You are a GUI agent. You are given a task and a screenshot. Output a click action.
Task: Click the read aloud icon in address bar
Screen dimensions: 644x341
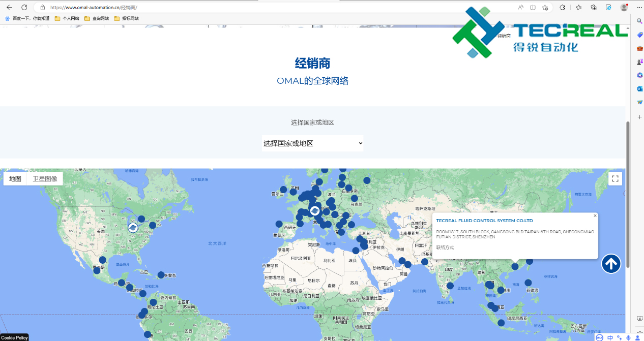point(521,8)
